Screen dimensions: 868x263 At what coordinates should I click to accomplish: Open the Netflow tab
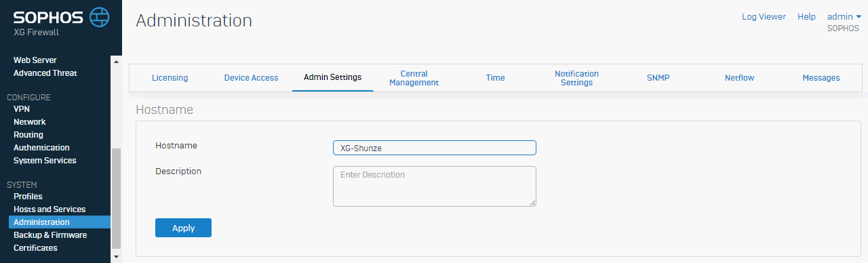739,78
